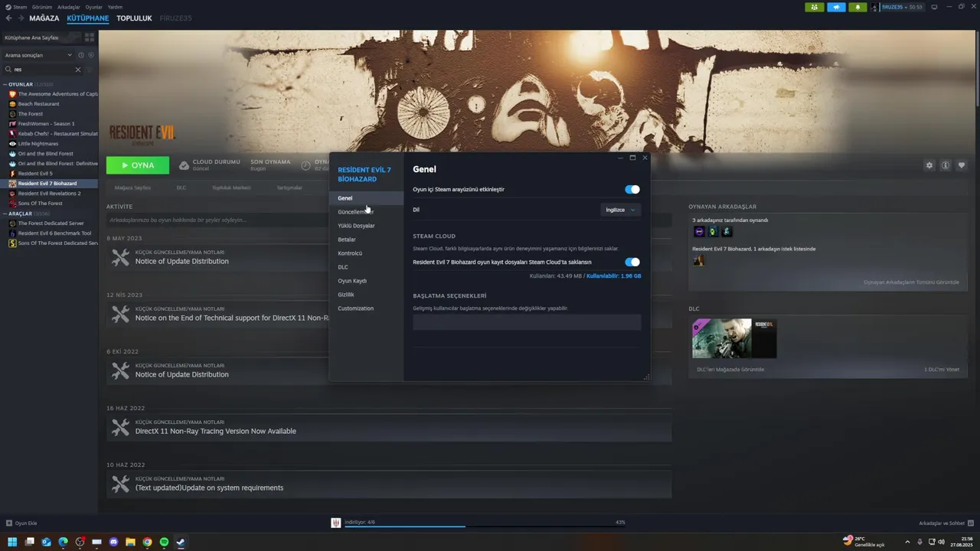Open Mağaza Sayfası link

pyautogui.click(x=132, y=187)
